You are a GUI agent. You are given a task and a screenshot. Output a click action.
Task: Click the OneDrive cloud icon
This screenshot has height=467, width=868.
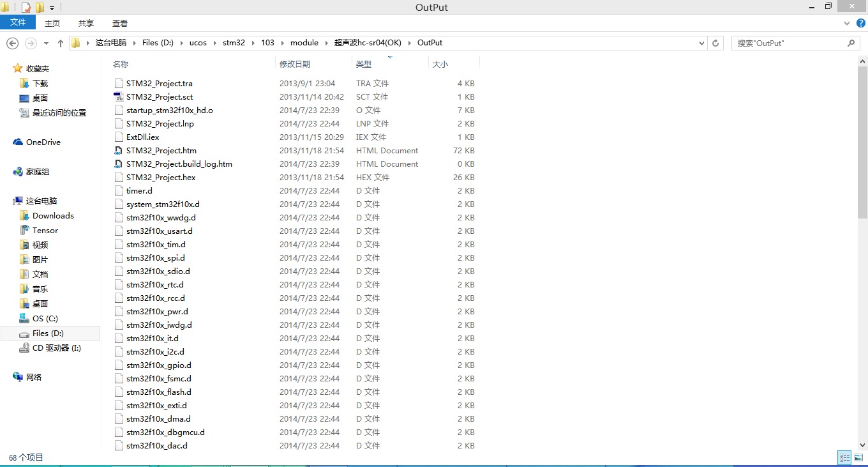click(18, 142)
